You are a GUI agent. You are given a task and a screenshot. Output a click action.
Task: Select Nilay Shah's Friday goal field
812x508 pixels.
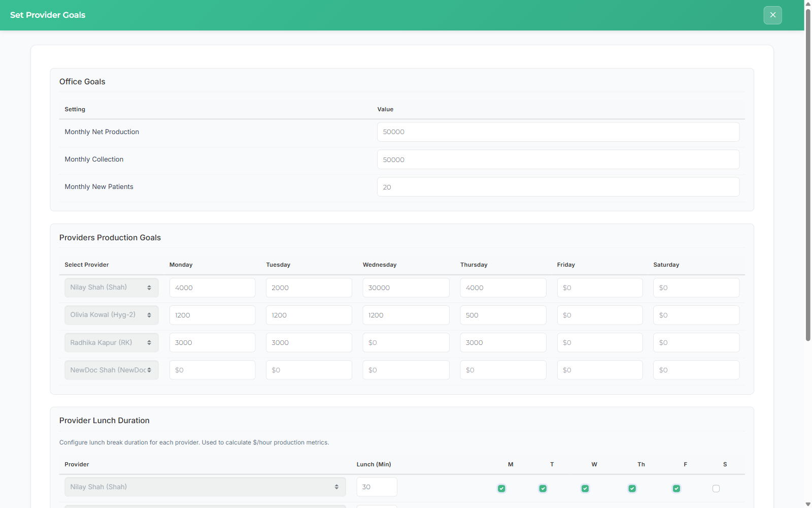pos(600,288)
